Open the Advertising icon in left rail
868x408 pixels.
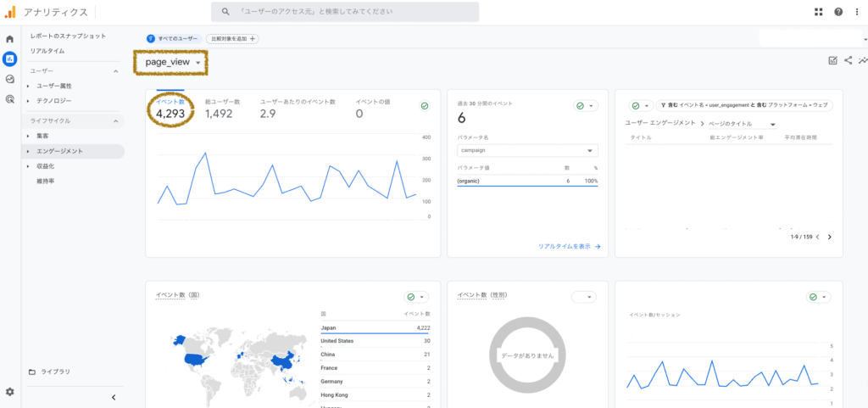click(x=9, y=99)
